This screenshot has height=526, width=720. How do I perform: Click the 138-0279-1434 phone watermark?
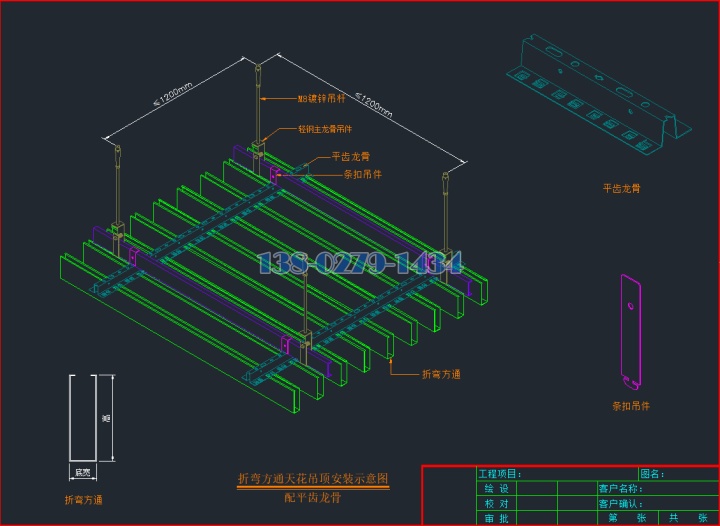pyautogui.click(x=361, y=264)
